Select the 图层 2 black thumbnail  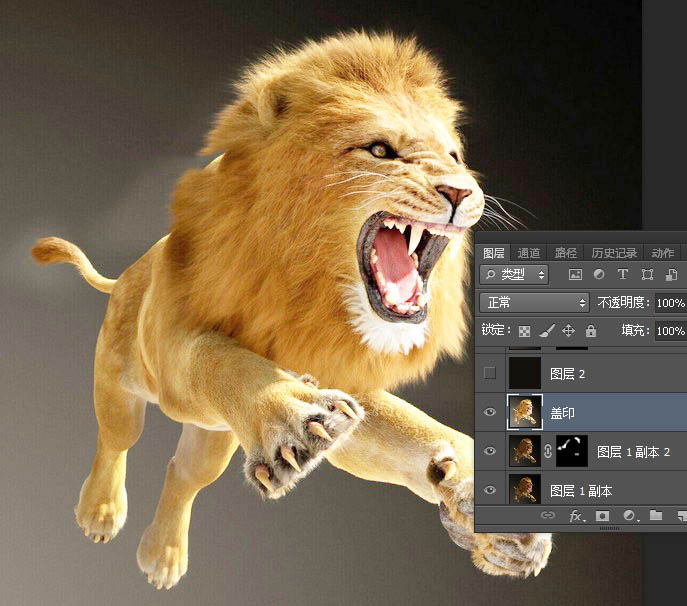click(x=525, y=373)
